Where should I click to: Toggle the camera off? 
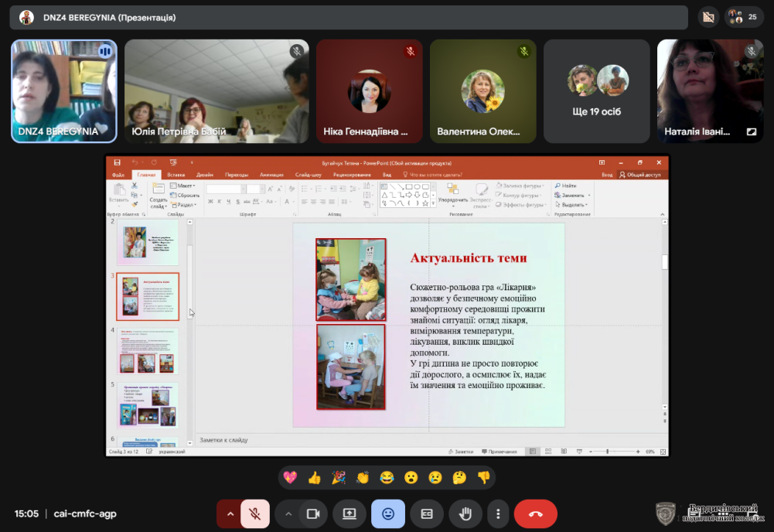(x=313, y=513)
